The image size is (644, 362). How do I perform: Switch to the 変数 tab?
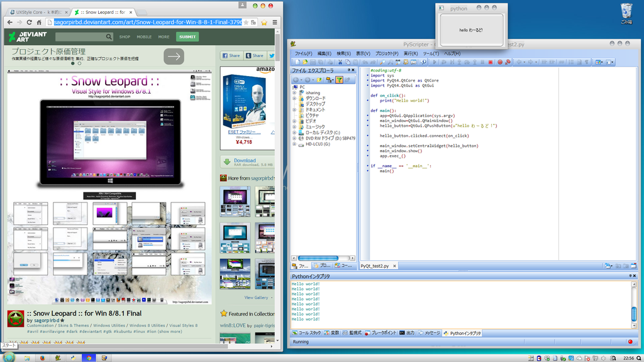[332, 333]
